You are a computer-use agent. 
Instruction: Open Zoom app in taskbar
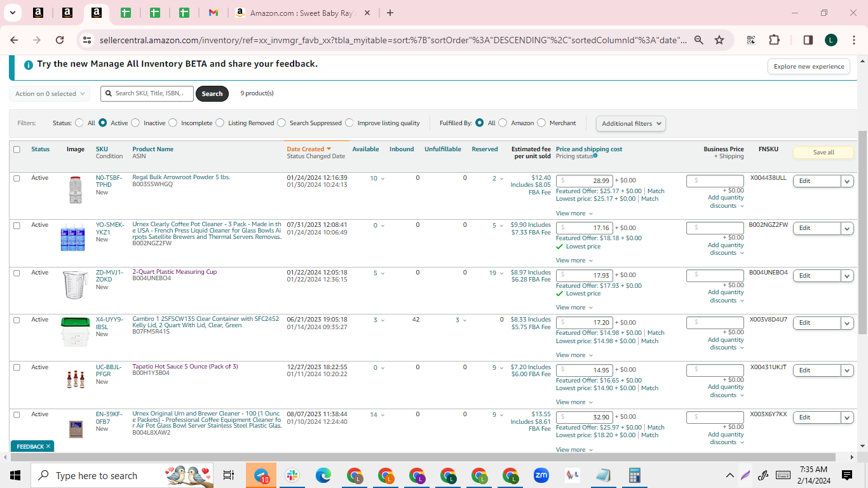point(541,475)
